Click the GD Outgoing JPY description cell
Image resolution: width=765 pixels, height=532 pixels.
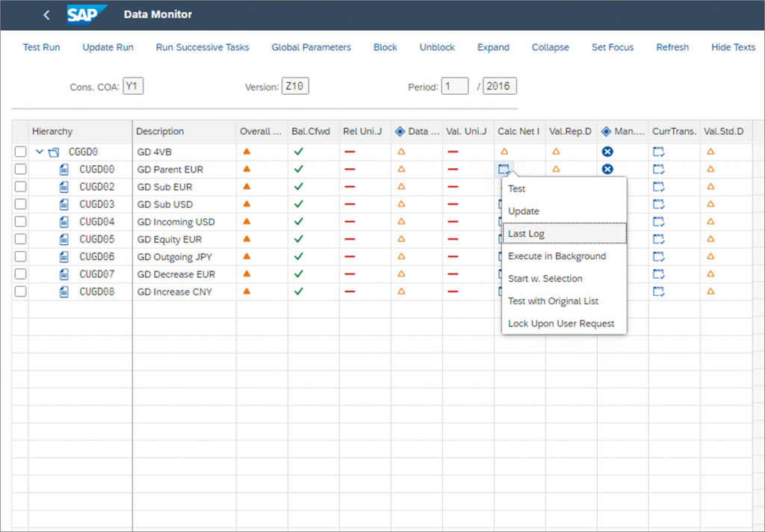[x=184, y=257]
